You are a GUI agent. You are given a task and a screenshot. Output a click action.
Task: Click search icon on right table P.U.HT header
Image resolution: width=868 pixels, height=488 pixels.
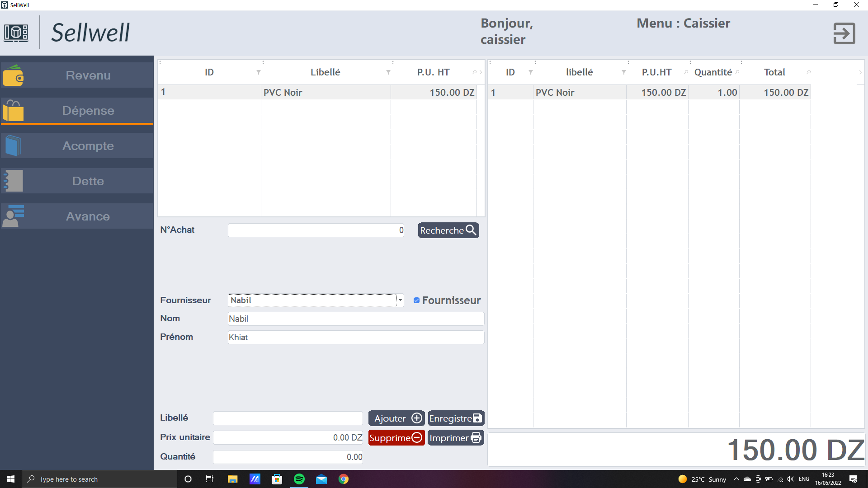coord(686,72)
